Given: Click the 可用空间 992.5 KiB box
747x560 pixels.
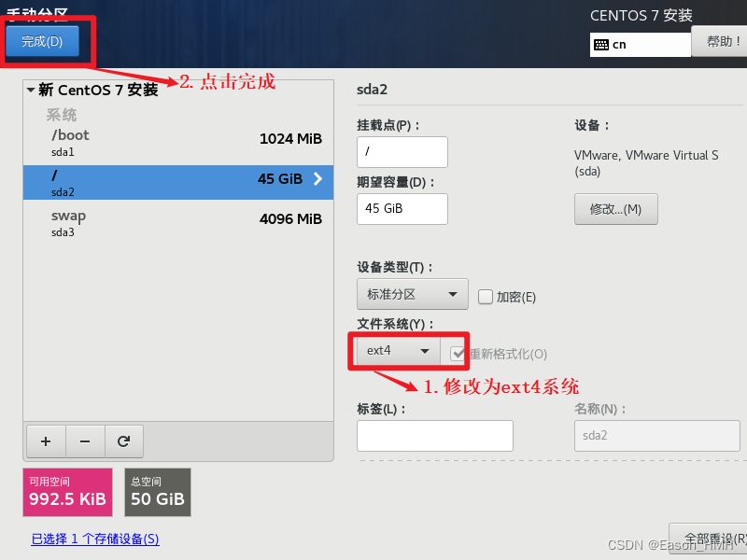Looking at the screenshot, I should point(67,493).
